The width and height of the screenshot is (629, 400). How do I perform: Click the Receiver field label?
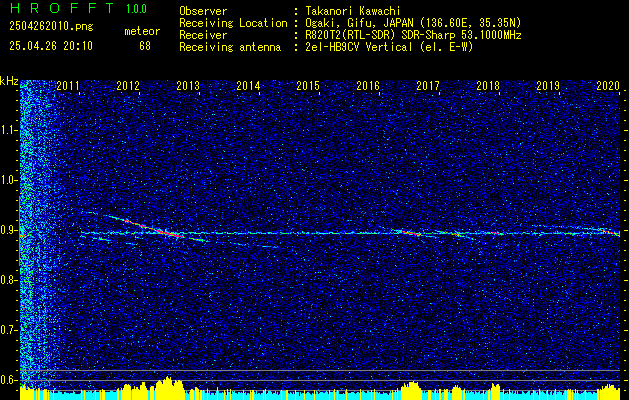(x=203, y=35)
